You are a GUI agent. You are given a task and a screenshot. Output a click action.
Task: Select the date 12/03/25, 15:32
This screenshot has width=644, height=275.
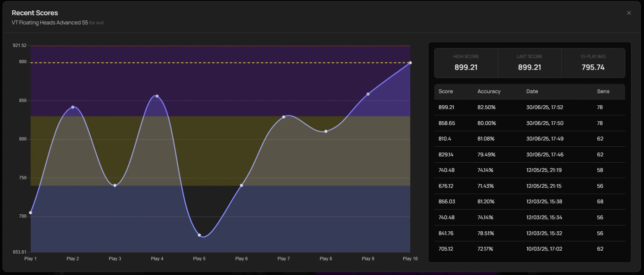(544, 233)
